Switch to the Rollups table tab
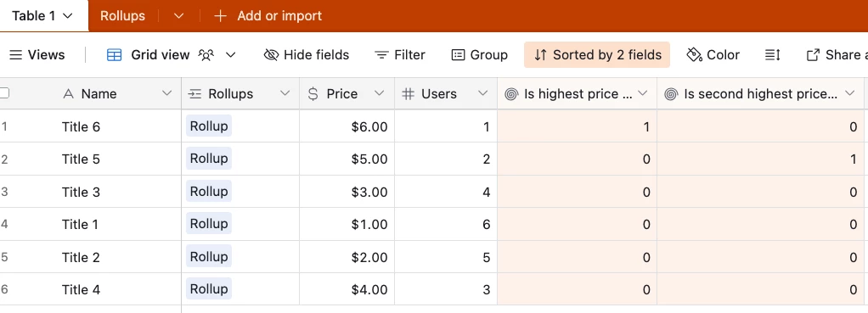This screenshot has width=868, height=313. 122,16
